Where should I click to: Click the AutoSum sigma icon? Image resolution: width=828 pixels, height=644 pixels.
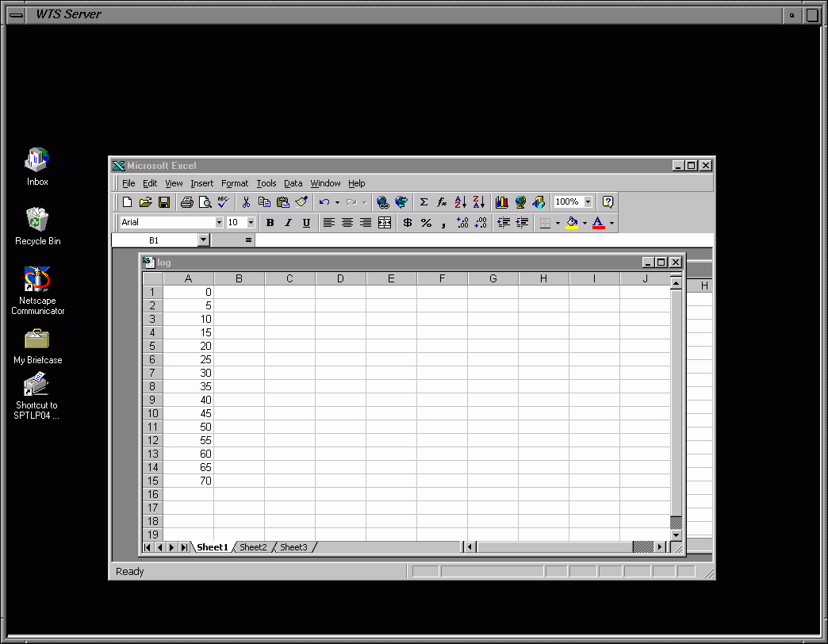point(424,202)
